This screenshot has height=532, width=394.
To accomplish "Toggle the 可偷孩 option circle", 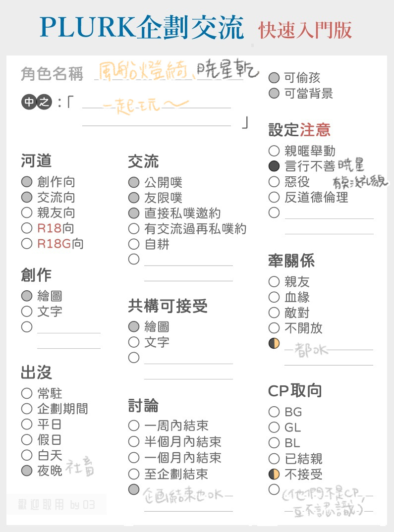I will (274, 78).
